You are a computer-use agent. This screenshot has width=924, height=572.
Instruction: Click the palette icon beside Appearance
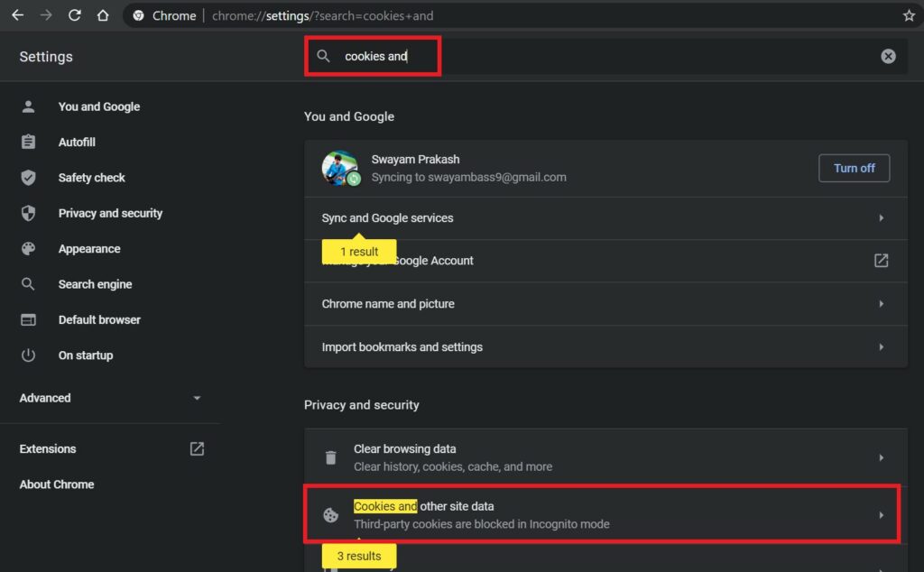pos(28,249)
